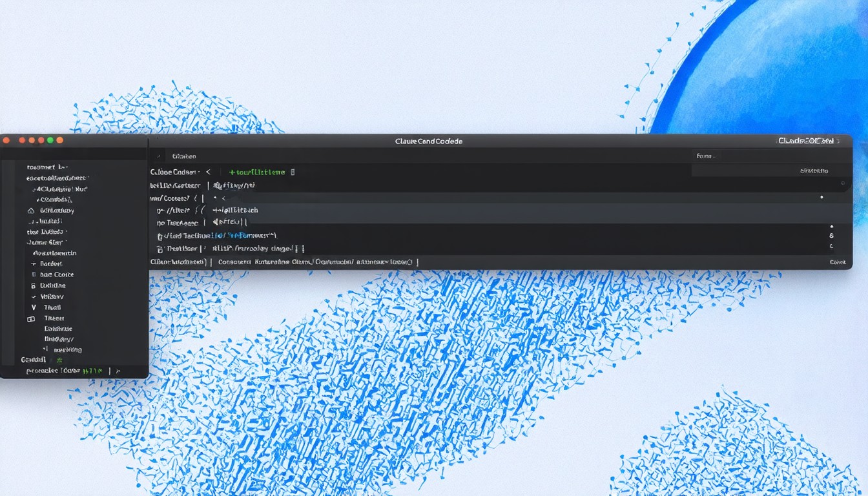Click the green text in the sidebar's bottom row
Viewport: 868px width, 496px height.
pos(92,371)
